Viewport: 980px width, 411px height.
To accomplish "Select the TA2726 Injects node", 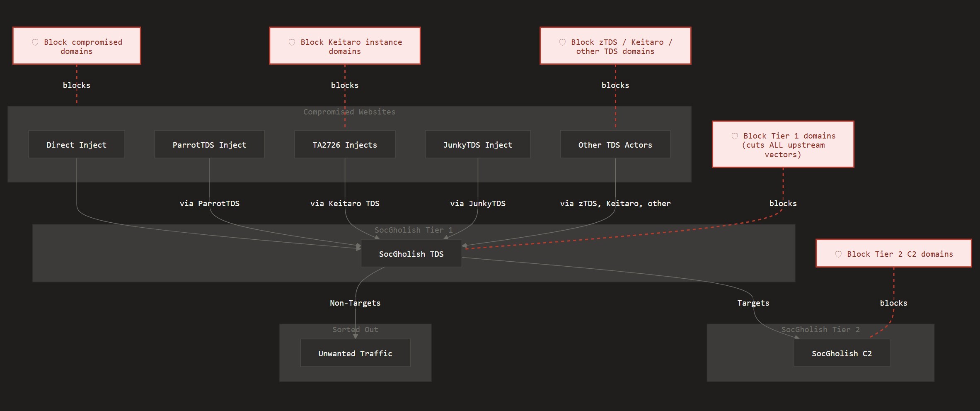I will pyautogui.click(x=345, y=144).
